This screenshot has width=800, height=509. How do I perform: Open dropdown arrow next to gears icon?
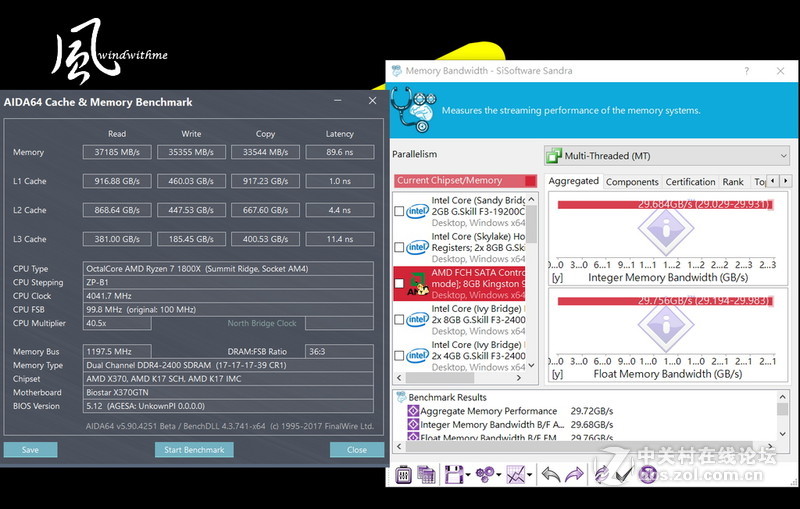(498, 475)
